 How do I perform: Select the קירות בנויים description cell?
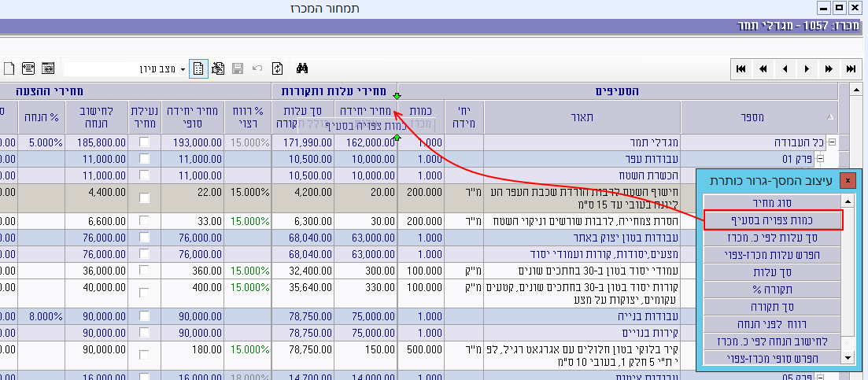[x=582, y=333]
